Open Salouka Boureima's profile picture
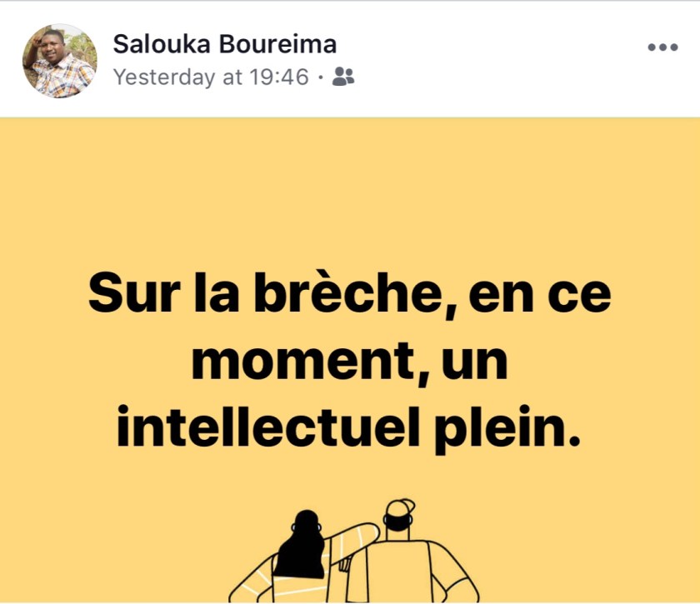The height and width of the screenshot is (604, 700). pos(60,61)
